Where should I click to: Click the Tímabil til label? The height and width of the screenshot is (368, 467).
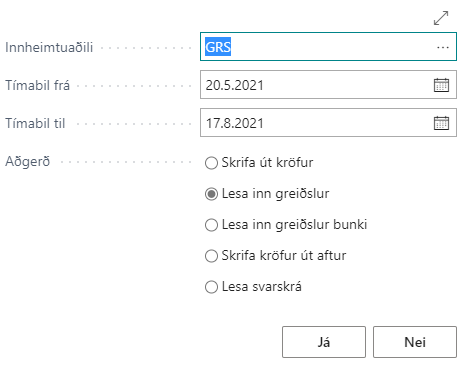point(35,123)
